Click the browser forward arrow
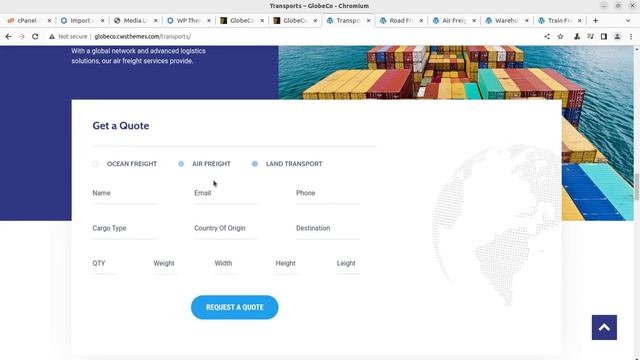This screenshot has height=360, width=640. click(22, 36)
